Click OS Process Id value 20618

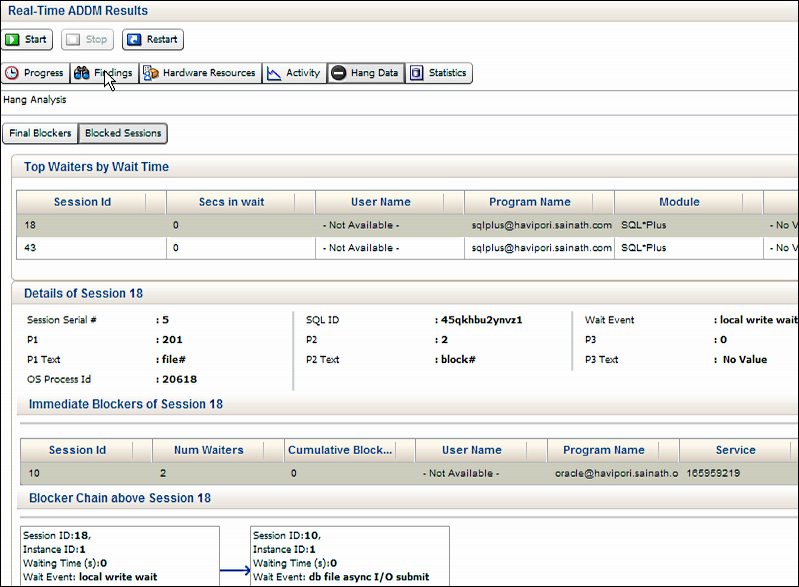pos(179,380)
